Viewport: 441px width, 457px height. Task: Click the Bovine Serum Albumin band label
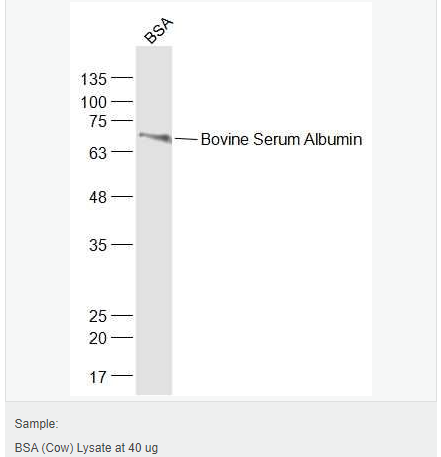[x=281, y=139]
